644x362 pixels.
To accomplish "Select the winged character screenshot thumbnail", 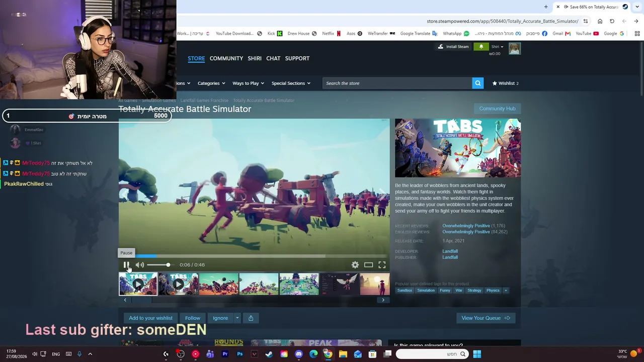I will 339,284.
